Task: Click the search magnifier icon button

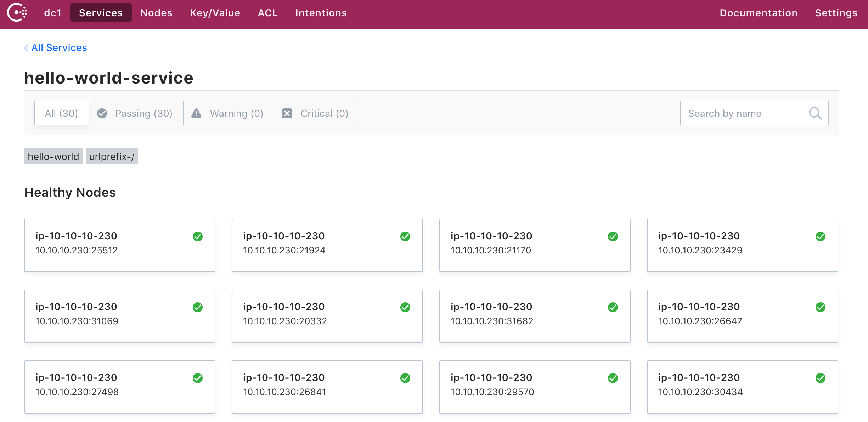Action: [815, 113]
